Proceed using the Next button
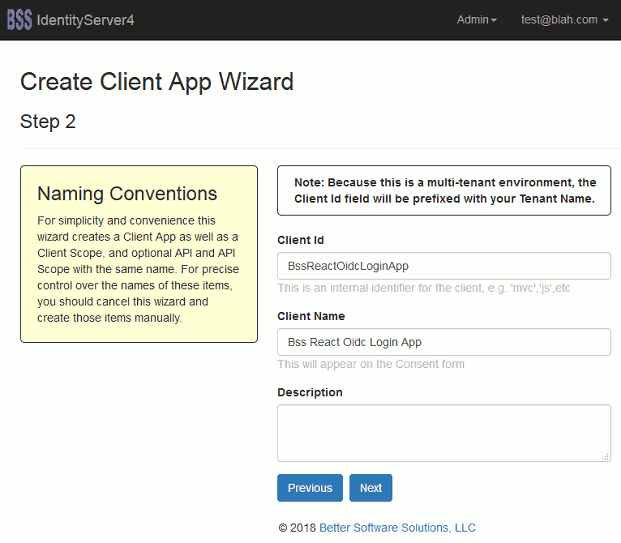The height and width of the screenshot is (543, 621). pos(371,488)
